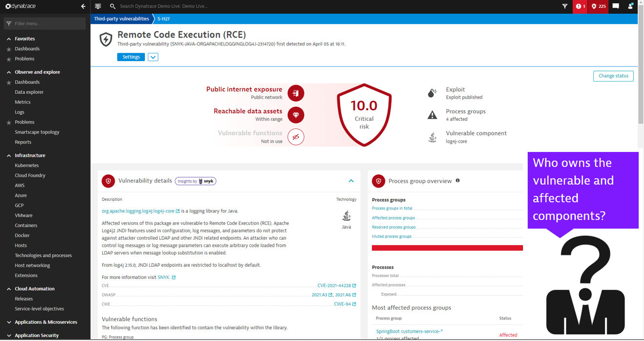This screenshot has width=644, height=341.
Task: Click the Vulnerable functions not in use icon
Action: (296, 137)
